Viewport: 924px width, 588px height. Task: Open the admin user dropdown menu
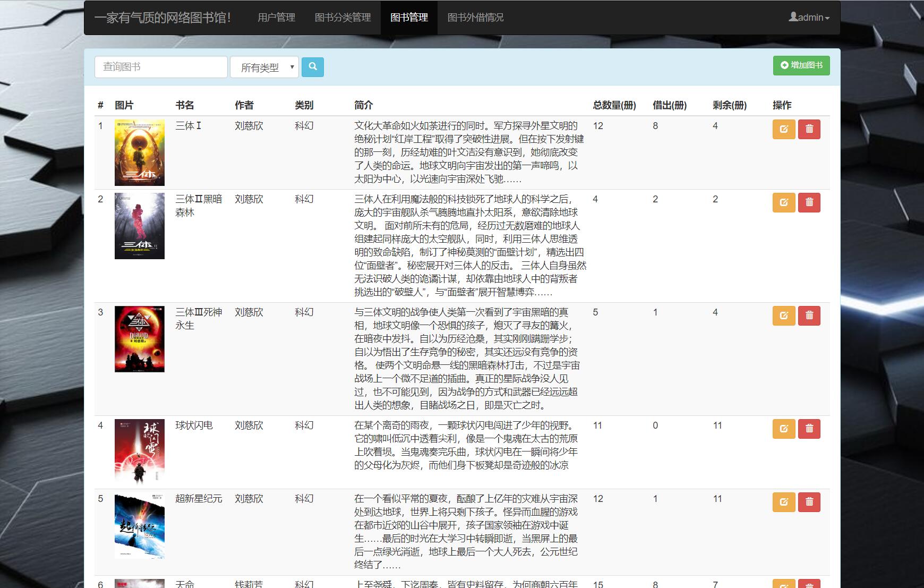[809, 18]
